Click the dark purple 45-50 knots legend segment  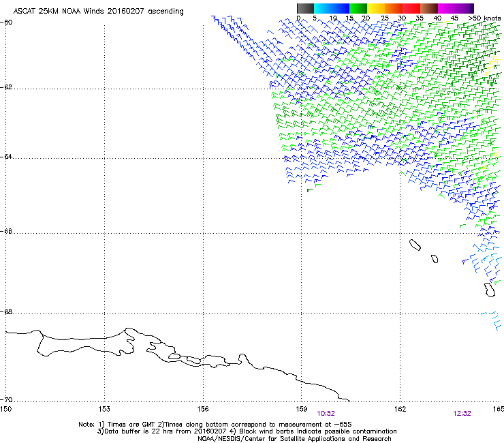[x=464, y=8]
